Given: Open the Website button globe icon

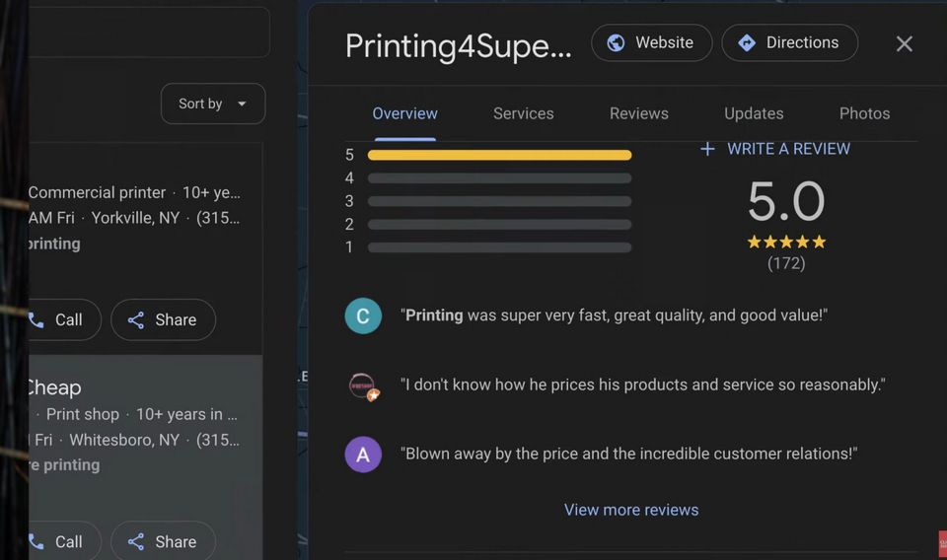Looking at the screenshot, I should pyautogui.click(x=616, y=42).
